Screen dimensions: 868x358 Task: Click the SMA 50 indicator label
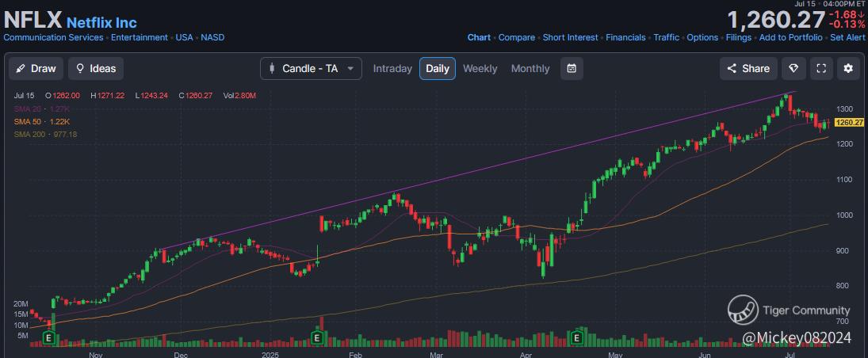coord(41,122)
